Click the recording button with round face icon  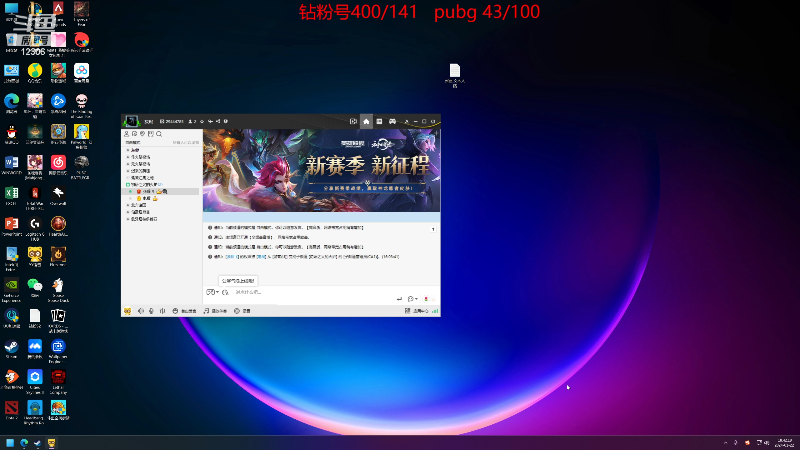242,311
